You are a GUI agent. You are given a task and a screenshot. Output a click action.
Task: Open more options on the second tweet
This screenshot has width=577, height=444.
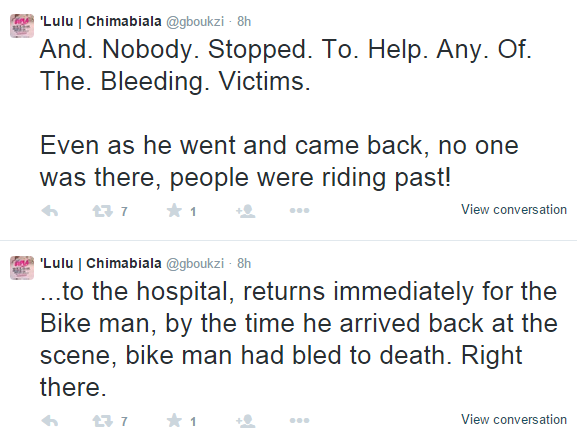click(299, 420)
